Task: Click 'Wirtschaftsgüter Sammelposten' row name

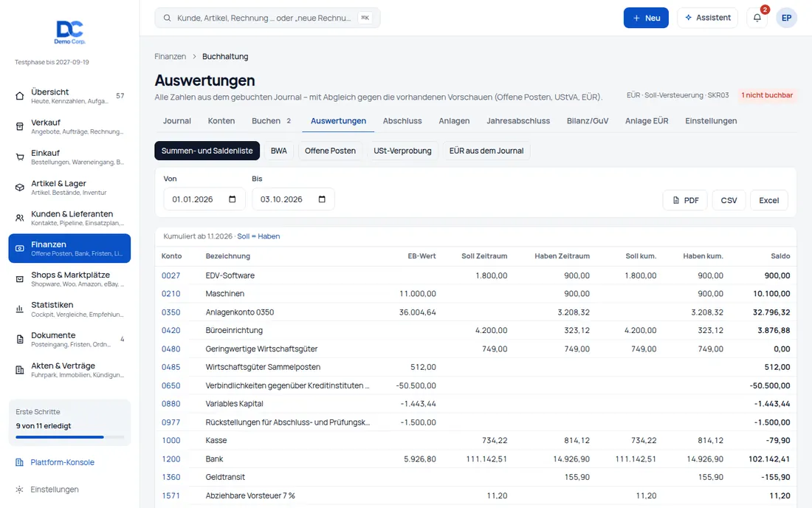Action: (x=263, y=367)
